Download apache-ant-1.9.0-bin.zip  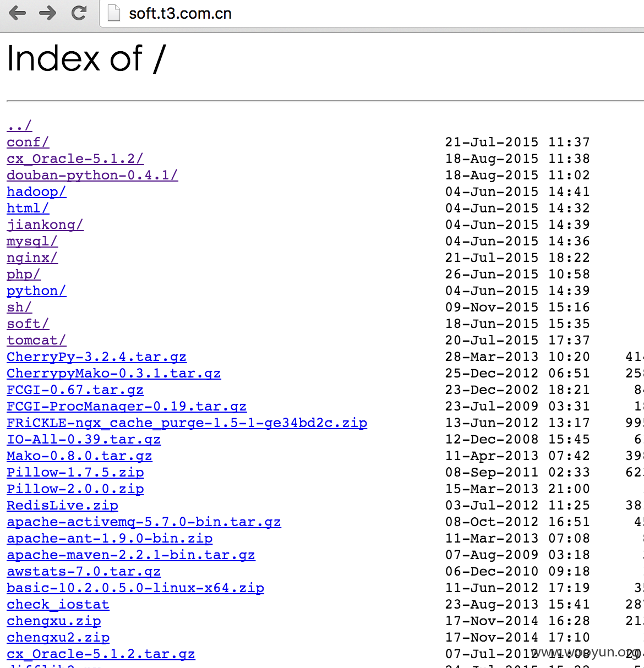[110, 538]
